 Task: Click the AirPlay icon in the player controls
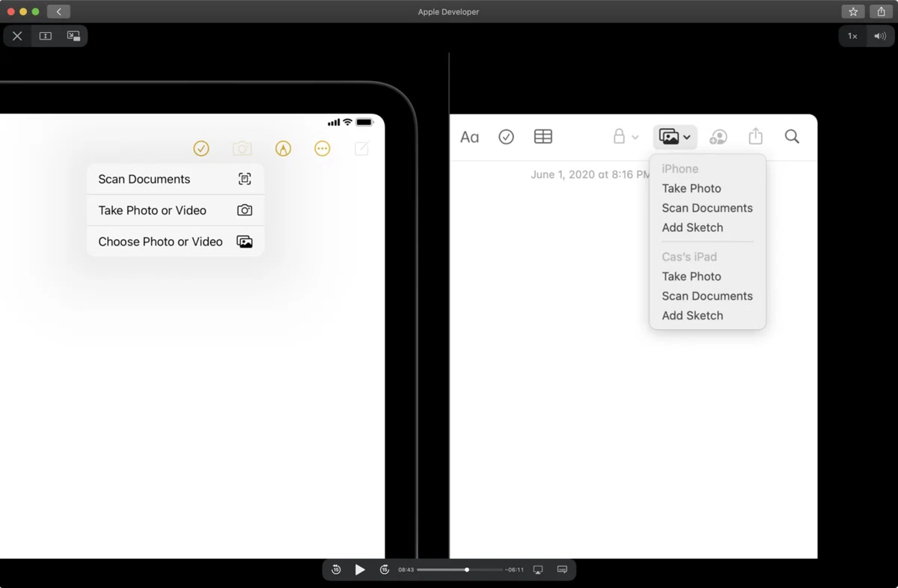(538, 570)
